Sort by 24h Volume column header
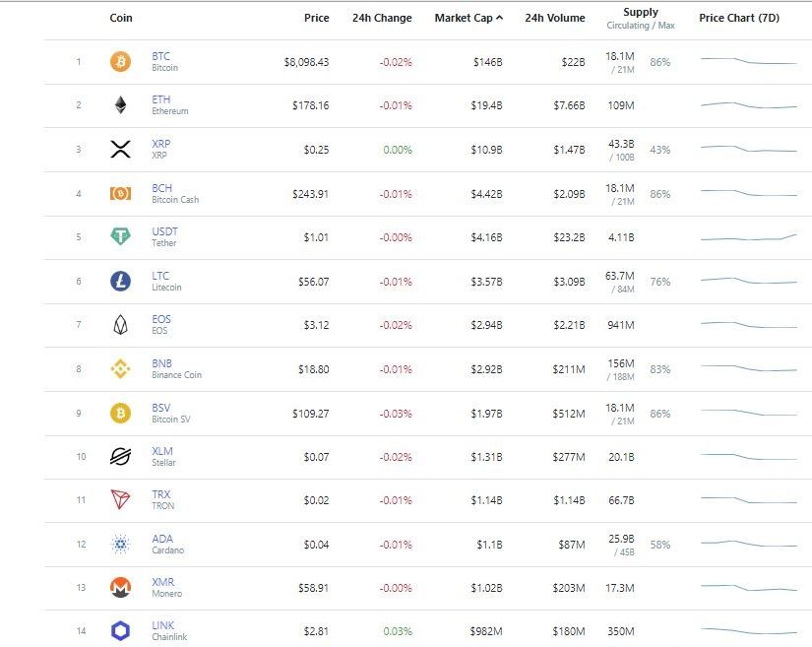This screenshot has height=647, width=812. (554, 18)
